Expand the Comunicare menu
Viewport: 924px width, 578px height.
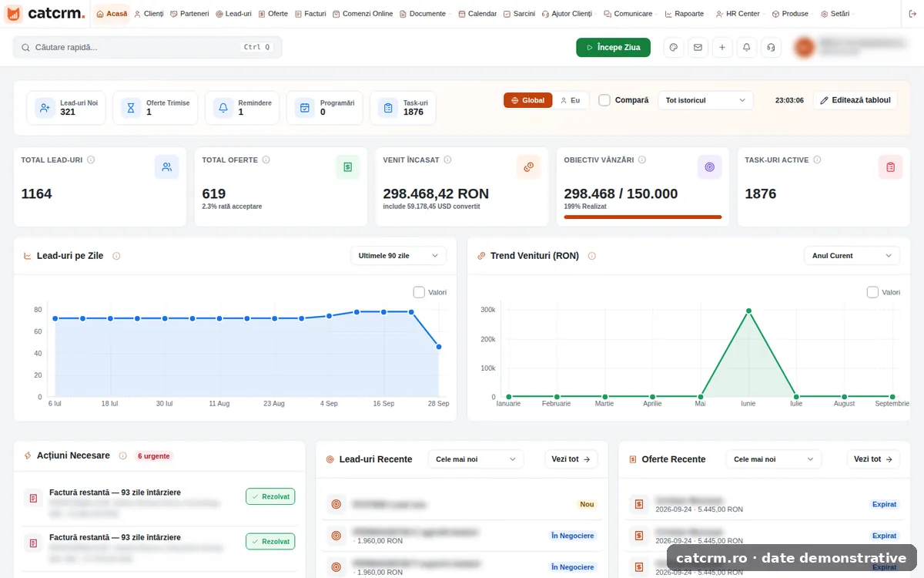point(631,14)
